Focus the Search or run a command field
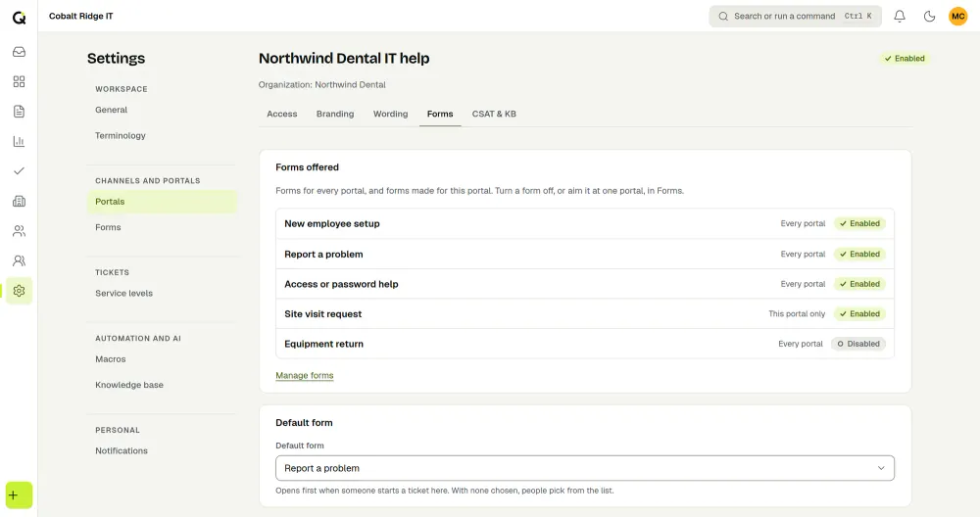Screen dimensions: 980x517 tap(795, 17)
